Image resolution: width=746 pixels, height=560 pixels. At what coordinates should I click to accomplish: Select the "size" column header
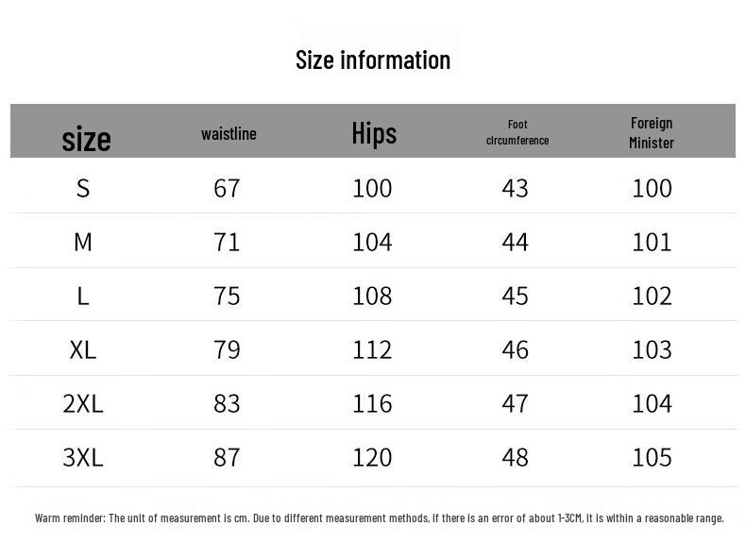86,139
